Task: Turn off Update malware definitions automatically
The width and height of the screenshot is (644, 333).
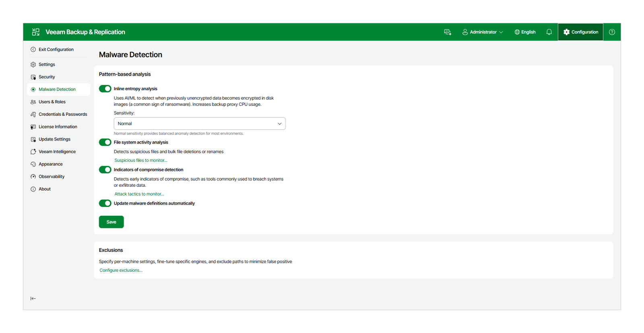Action: click(105, 203)
